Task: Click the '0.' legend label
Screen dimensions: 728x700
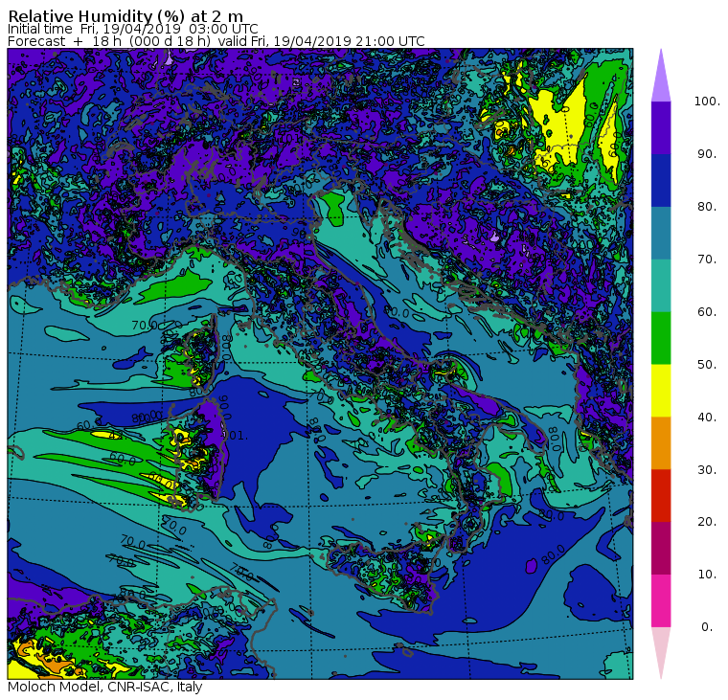Action: [707, 627]
